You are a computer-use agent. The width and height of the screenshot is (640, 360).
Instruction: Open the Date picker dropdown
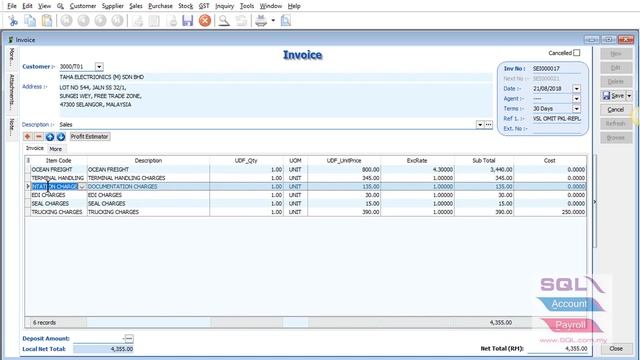576,89
